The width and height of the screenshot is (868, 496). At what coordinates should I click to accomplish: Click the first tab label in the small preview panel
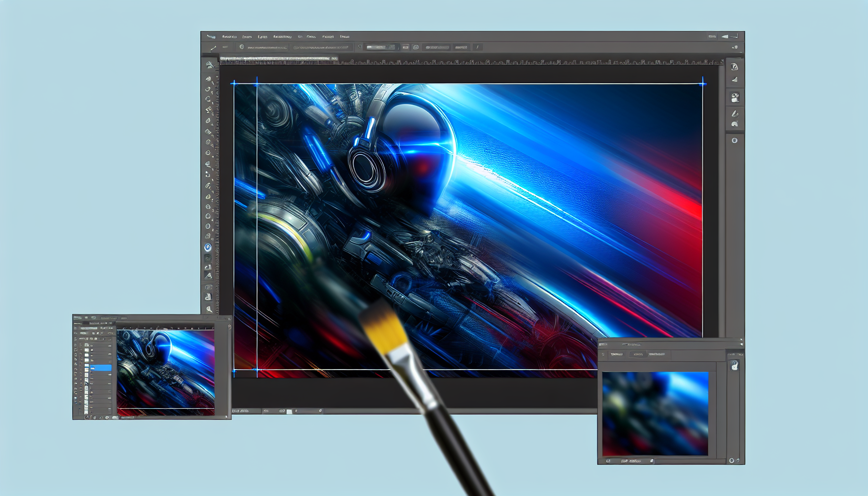click(617, 355)
